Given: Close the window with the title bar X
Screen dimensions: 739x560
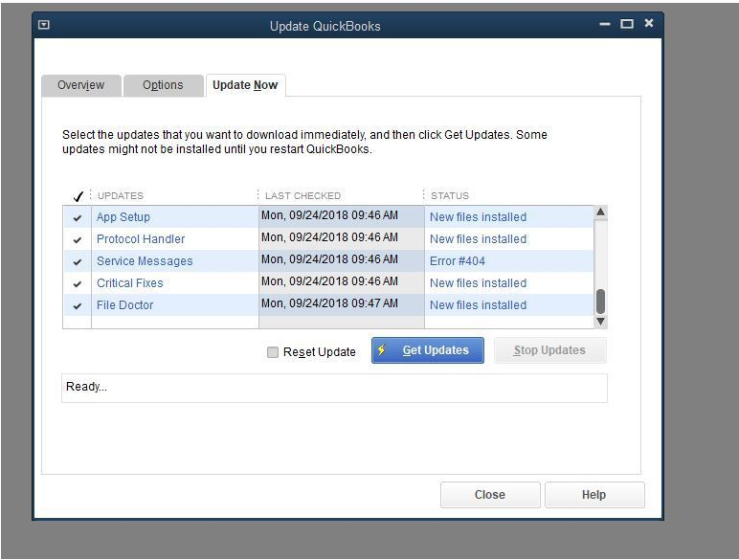Looking at the screenshot, I should coord(649,23).
